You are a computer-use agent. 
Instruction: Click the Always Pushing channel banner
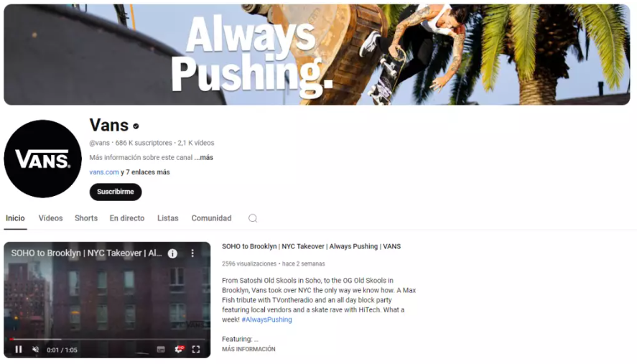317,55
